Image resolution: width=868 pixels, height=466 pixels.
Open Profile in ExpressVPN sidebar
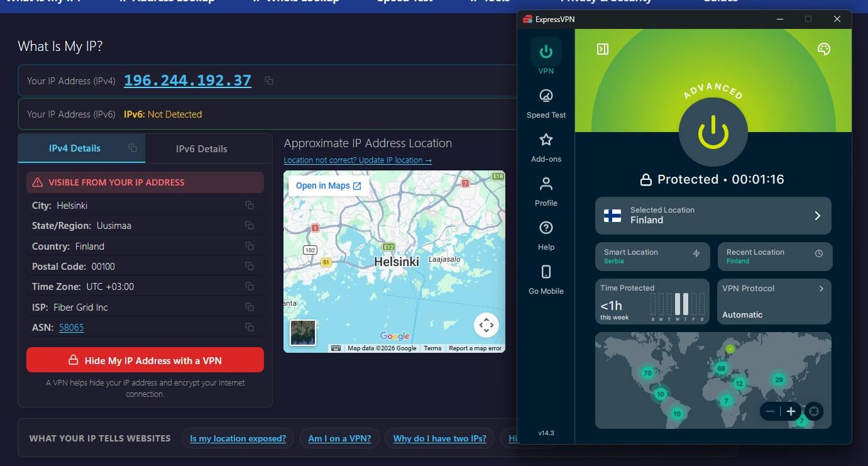tap(546, 192)
